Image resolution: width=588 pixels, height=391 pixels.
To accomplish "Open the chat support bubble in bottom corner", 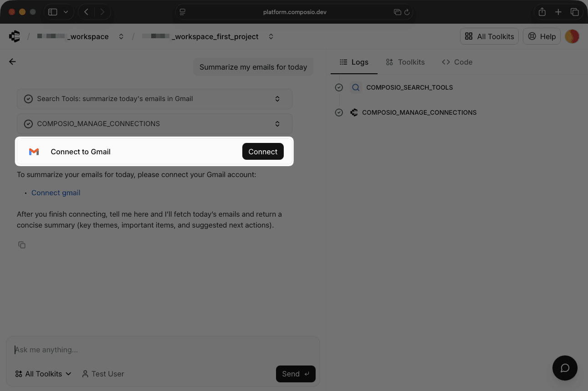I will pos(565,368).
